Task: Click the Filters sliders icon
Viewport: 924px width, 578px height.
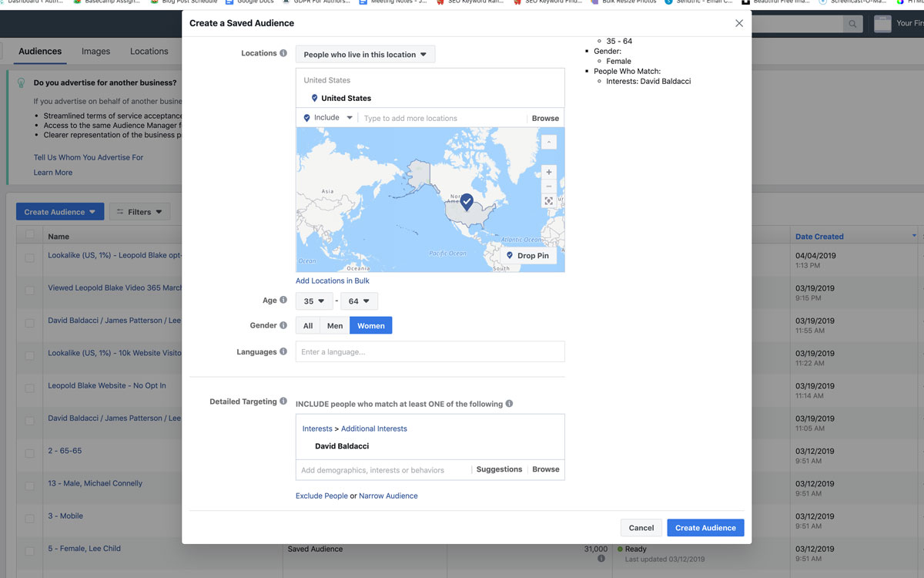Action: click(120, 212)
